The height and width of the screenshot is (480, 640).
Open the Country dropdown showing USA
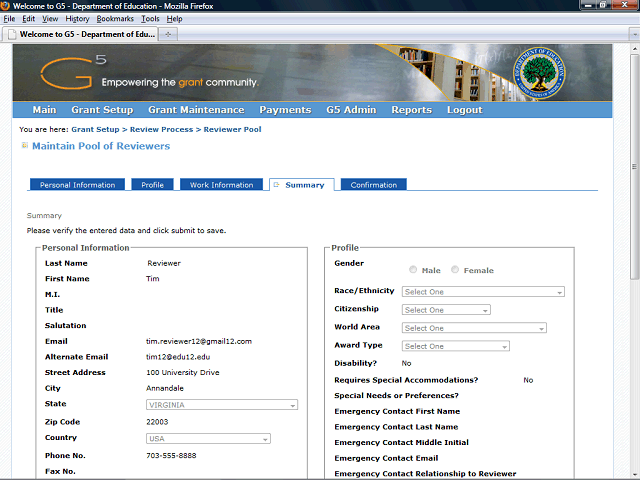pyautogui.click(x=208, y=439)
